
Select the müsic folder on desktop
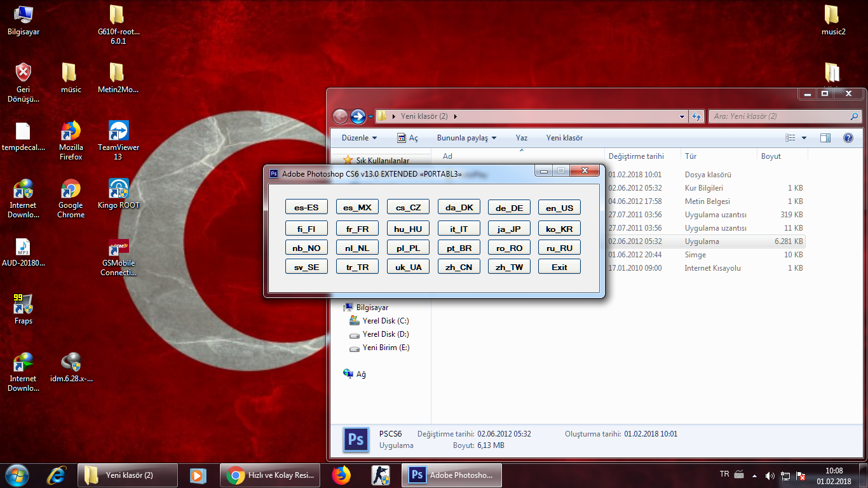[71, 78]
